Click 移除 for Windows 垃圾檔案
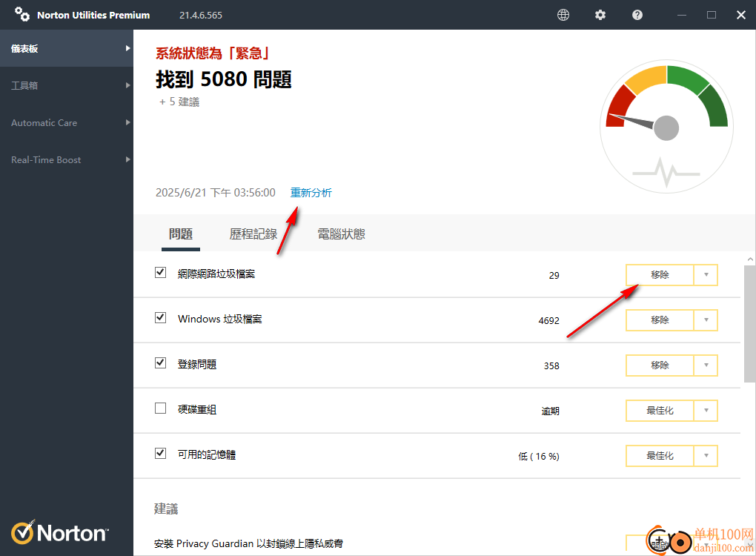 (x=660, y=320)
